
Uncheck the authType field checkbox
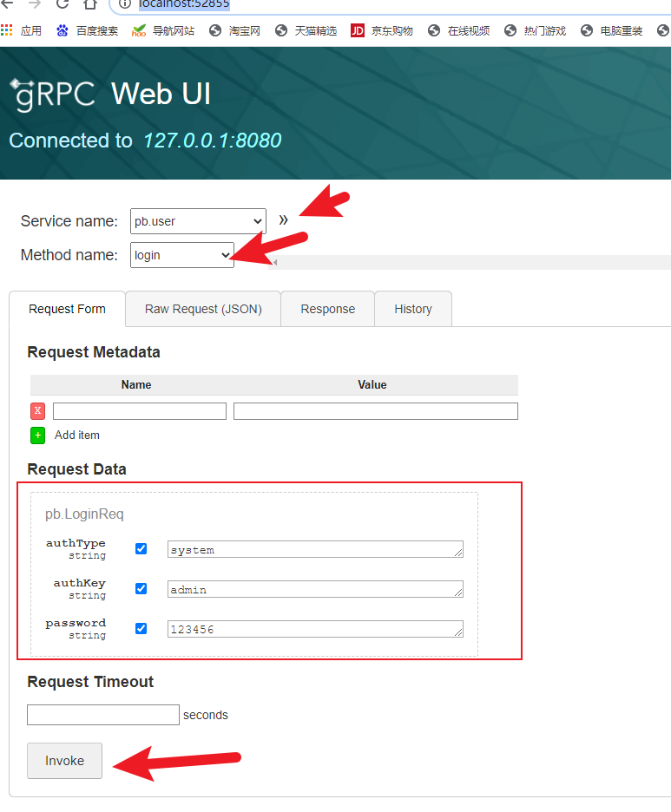[141, 549]
